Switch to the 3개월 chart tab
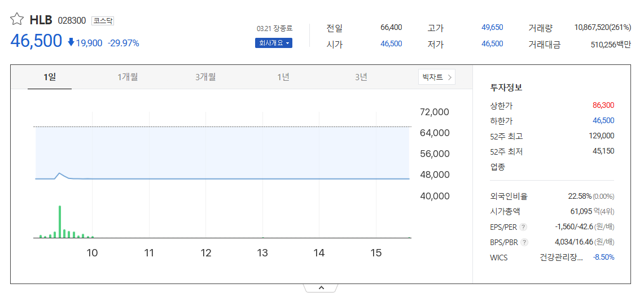This screenshot has height=301, width=644. pyautogui.click(x=205, y=77)
